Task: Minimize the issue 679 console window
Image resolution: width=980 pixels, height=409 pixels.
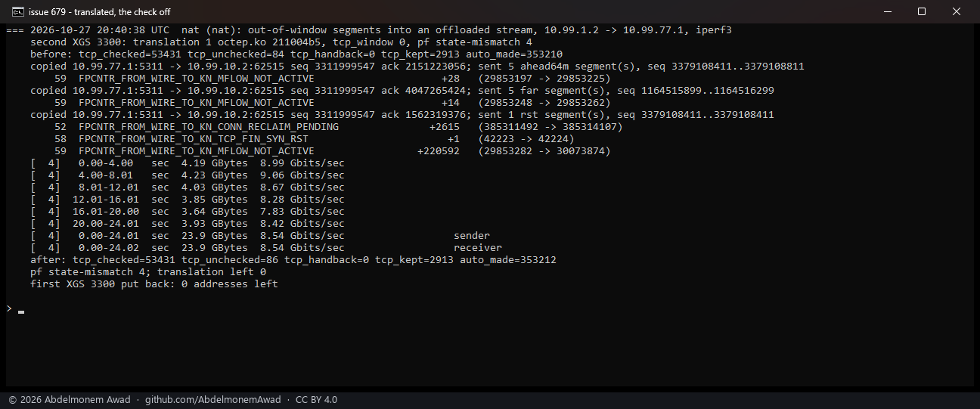Action: (887, 11)
